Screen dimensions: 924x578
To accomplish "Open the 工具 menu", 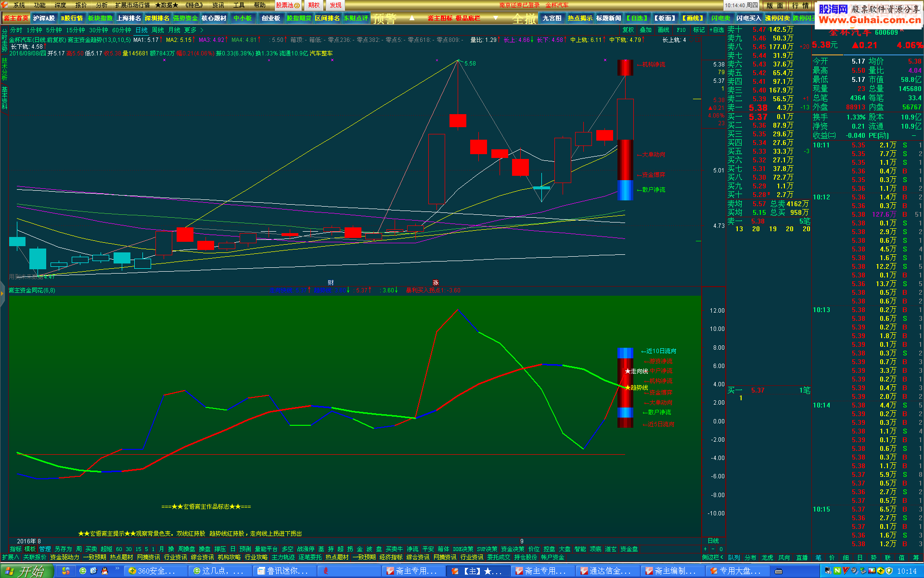I will pyautogui.click(x=239, y=5).
